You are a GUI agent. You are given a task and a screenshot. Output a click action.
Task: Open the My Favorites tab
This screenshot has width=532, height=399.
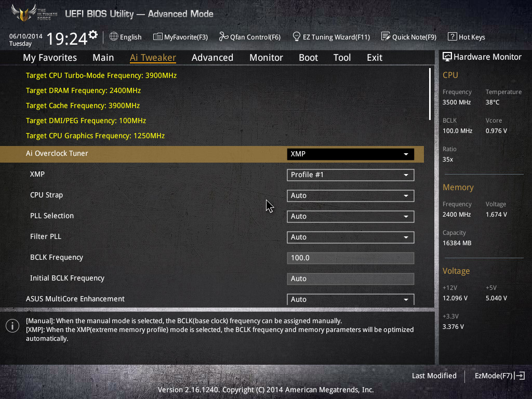50,58
